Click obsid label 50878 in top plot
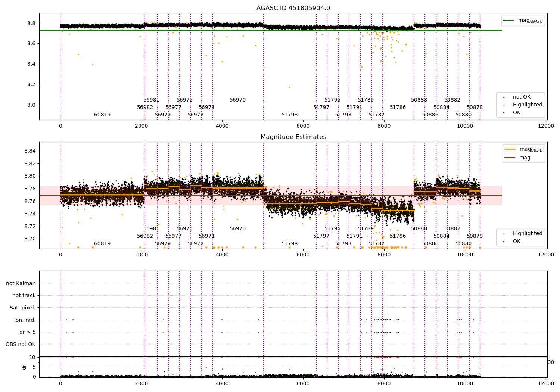560x392 pixels. pos(475,108)
